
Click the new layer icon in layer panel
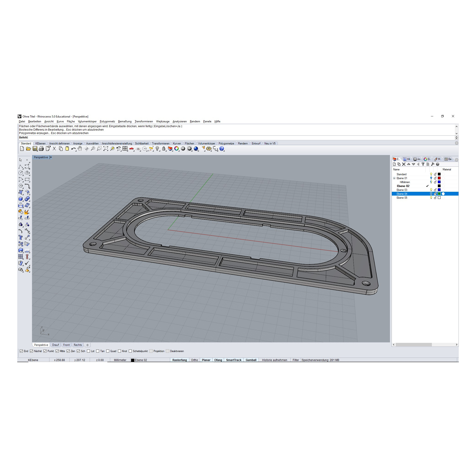coord(394,164)
